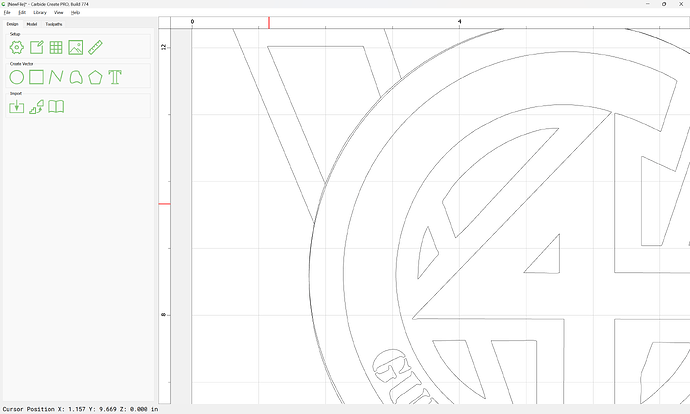The image size is (690, 414).
Task: Open grid settings icon
Action: click(56, 48)
